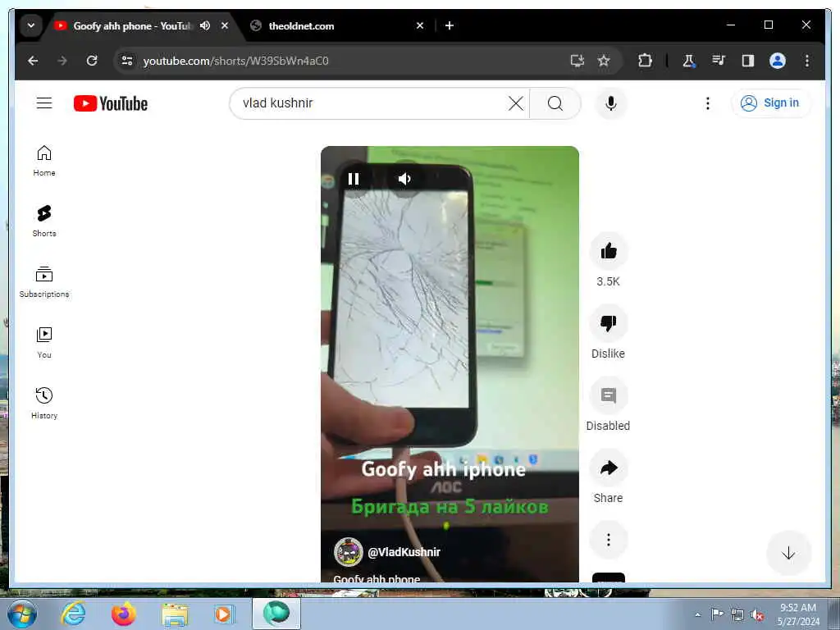Image resolution: width=840 pixels, height=630 pixels.
Task: Go forward in browser history
Action: point(62,61)
